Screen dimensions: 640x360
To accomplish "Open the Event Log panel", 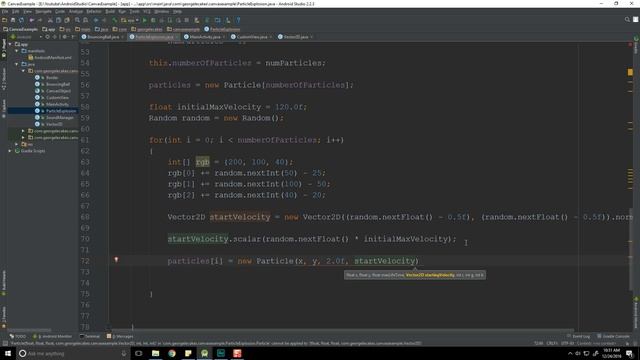I will click(578, 336).
